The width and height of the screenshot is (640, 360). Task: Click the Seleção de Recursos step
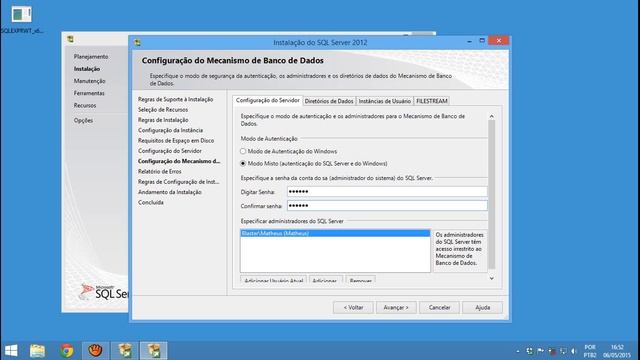163,110
